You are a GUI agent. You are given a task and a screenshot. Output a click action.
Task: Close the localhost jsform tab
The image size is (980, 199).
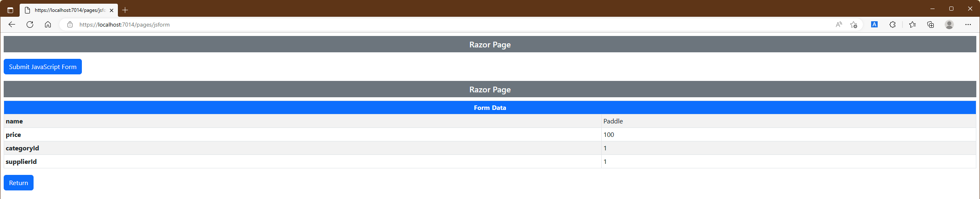pyautogui.click(x=111, y=10)
